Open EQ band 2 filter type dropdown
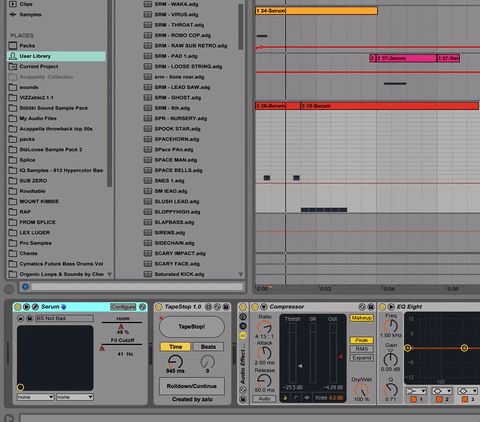Viewport: 480px width, 422px height. pos(442,391)
